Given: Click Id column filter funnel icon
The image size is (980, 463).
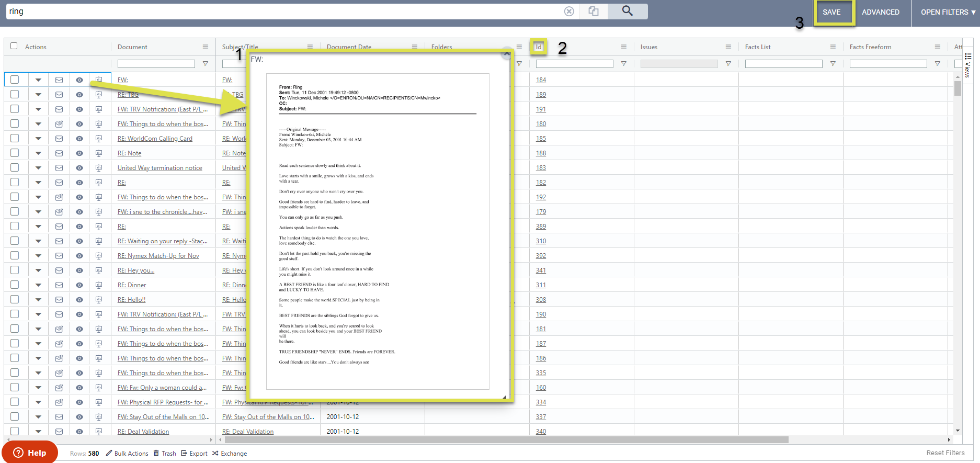Looking at the screenshot, I should coord(624,64).
